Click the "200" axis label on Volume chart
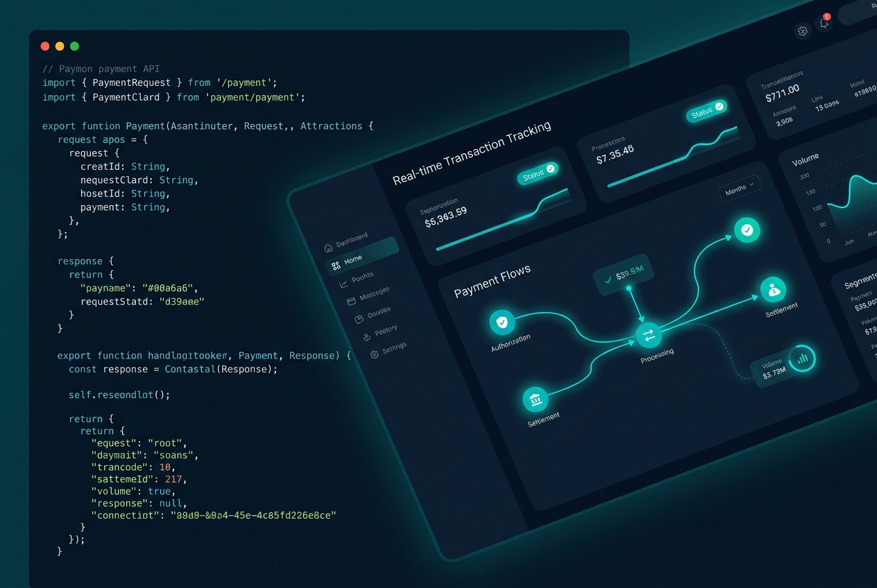 point(804,176)
